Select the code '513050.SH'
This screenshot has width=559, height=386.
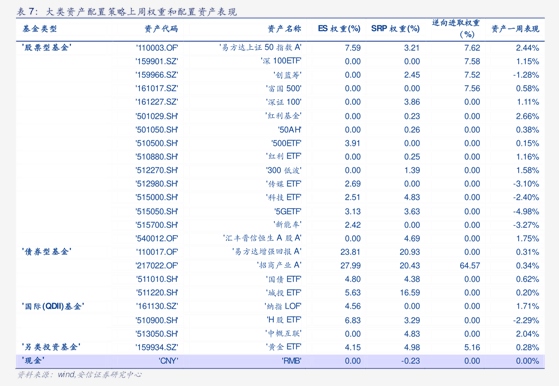[x=157, y=334]
